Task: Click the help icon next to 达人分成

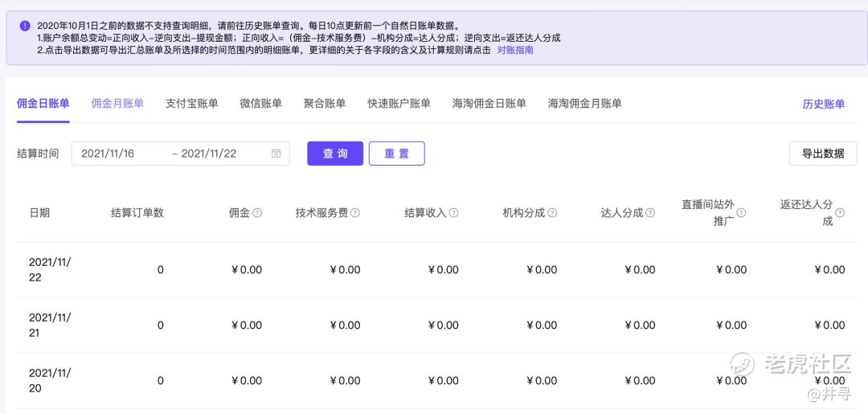Action: tap(650, 213)
